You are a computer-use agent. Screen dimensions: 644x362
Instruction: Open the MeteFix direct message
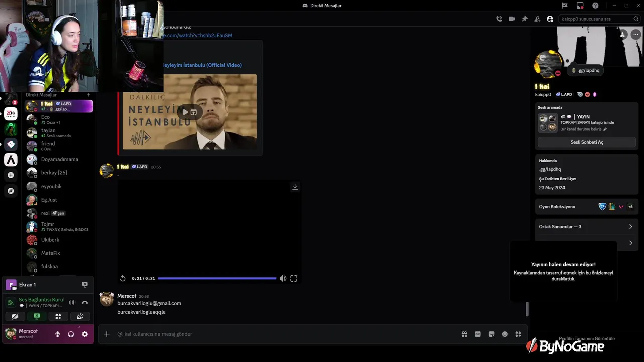tap(59, 253)
